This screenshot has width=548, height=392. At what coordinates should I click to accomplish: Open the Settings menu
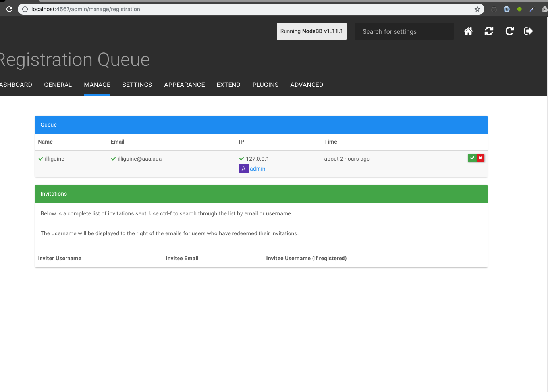coord(137,85)
